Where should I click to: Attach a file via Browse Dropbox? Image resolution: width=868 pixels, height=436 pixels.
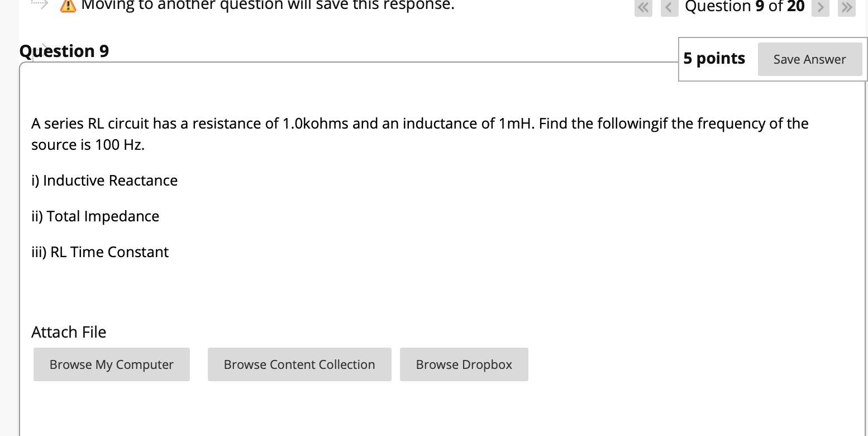pyautogui.click(x=464, y=364)
